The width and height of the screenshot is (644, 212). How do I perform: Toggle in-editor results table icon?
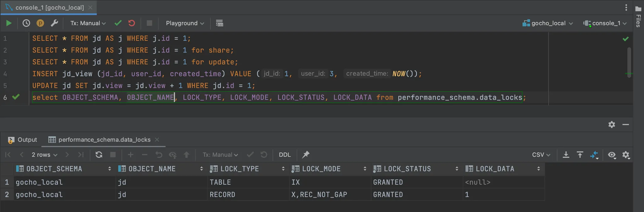click(x=219, y=23)
